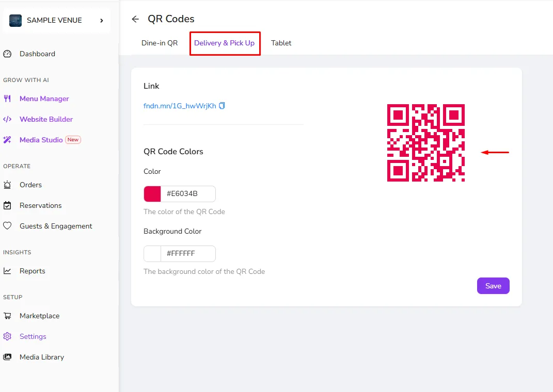Image resolution: width=553 pixels, height=392 pixels.
Task: Click the Guests & Engagement heart icon
Action: [x=7, y=226]
